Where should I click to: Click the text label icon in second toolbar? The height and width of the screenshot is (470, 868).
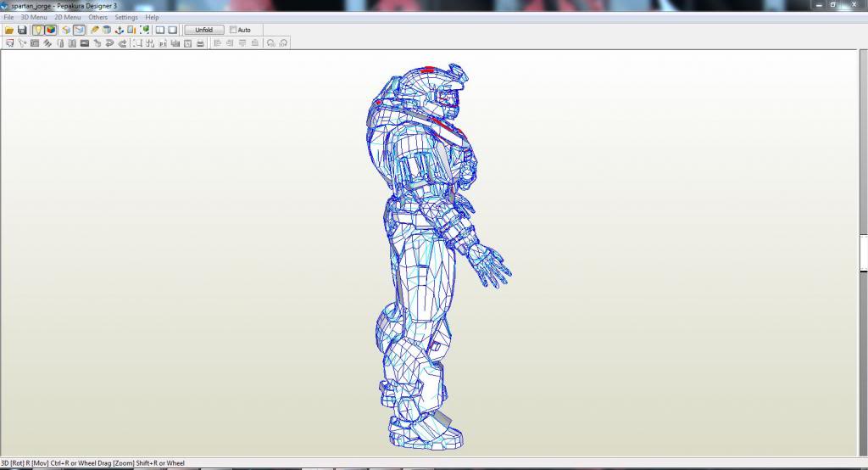(x=163, y=43)
